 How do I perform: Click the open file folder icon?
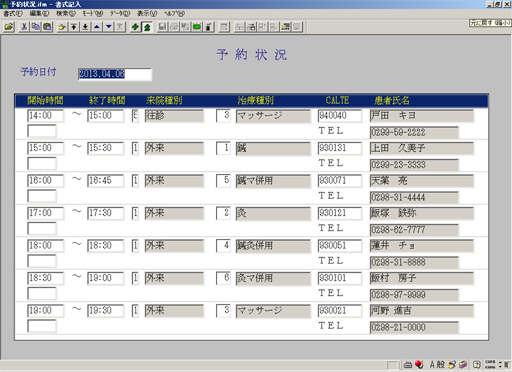coord(9,27)
